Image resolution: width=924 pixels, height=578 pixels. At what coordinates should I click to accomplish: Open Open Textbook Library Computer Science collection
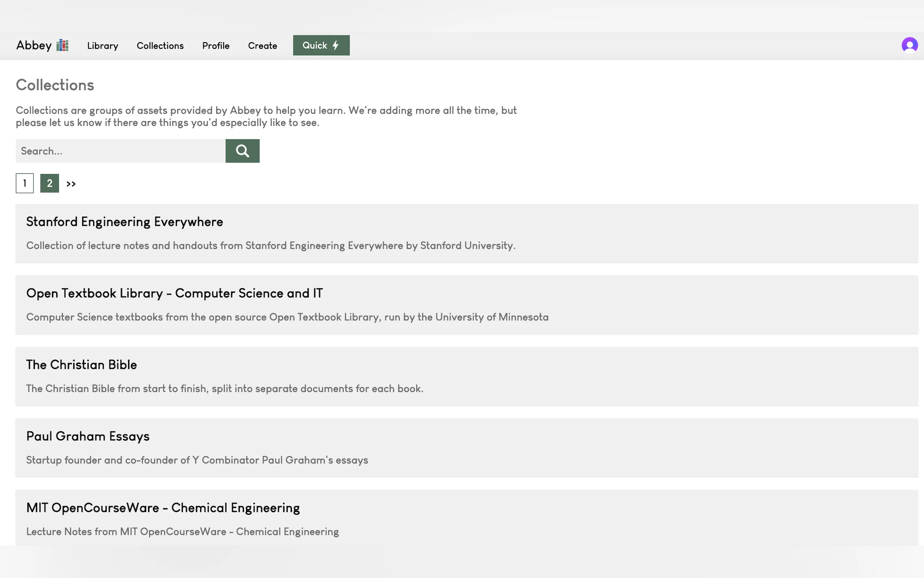[174, 293]
